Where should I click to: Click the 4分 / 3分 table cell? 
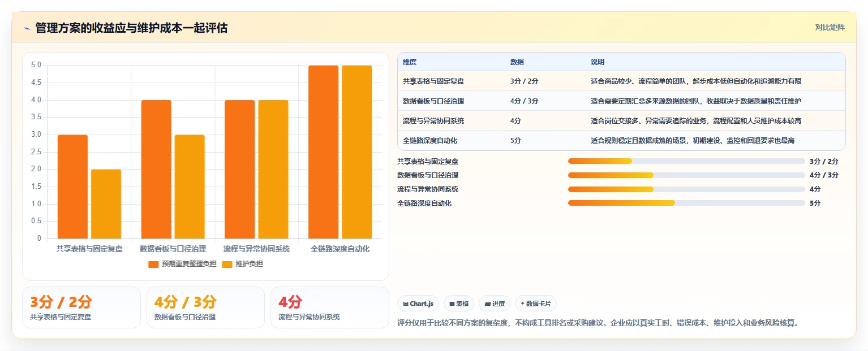coord(524,101)
